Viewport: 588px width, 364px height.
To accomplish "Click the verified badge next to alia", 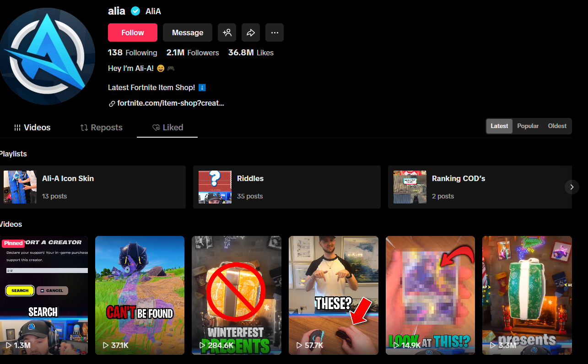I will [x=135, y=11].
